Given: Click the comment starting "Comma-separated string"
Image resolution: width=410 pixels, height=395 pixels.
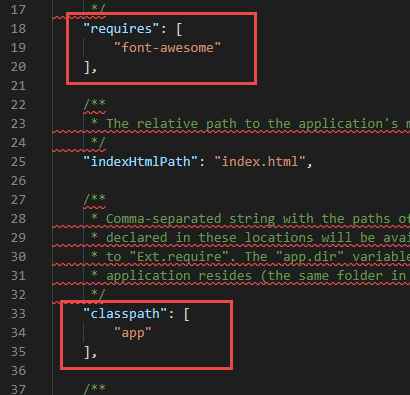Looking at the screenshot, I should coord(250,219).
